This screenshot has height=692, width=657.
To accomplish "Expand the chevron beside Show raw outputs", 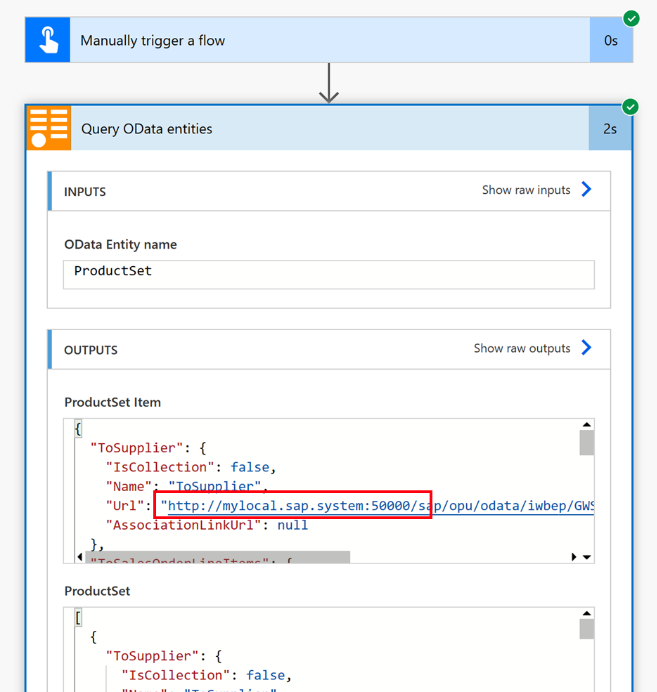I will coord(587,348).
